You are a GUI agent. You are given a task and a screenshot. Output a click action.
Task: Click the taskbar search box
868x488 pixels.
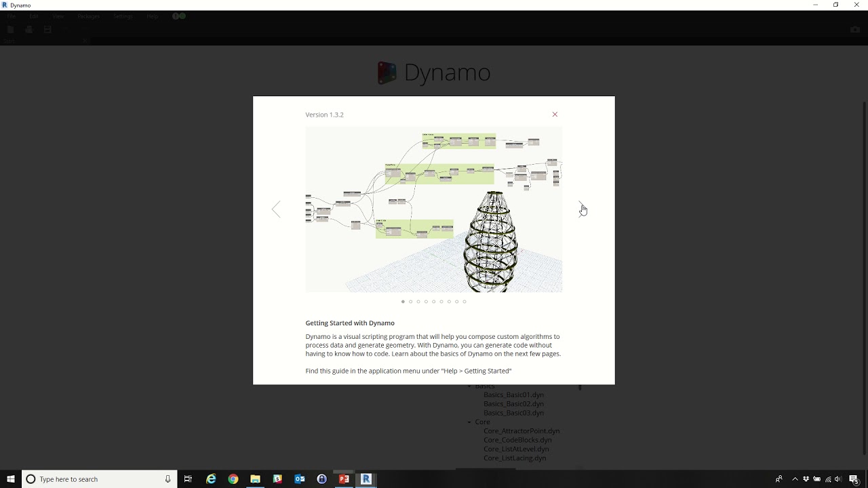pos(100,479)
